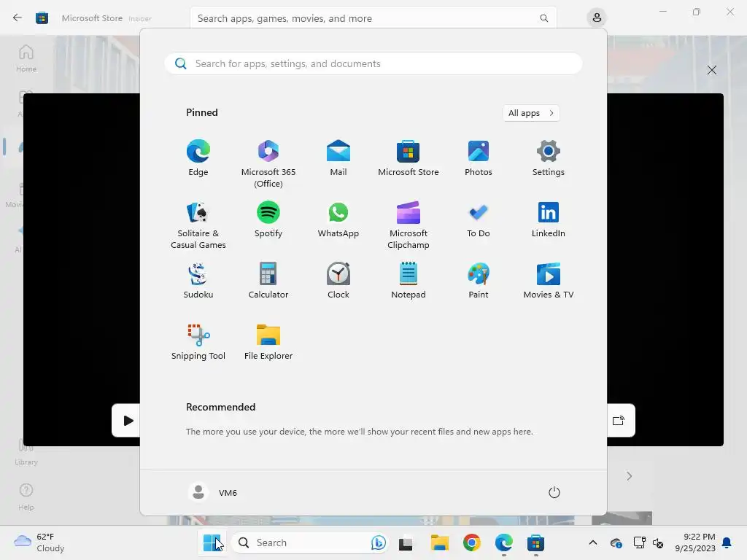Click the Microsoft Store search field
747x560 pixels.
(x=373, y=18)
